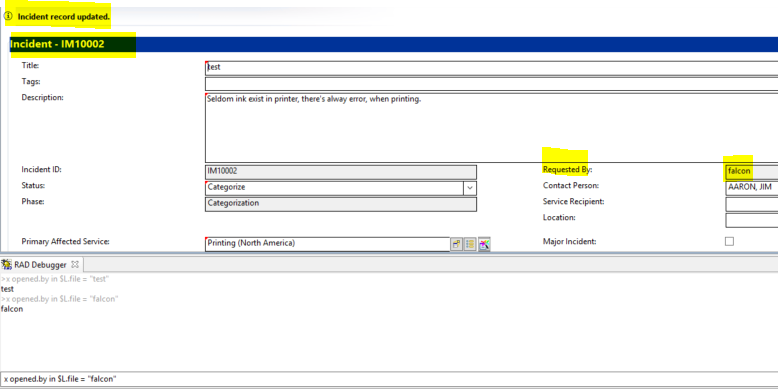Click the RAD Debugger tab icon
This screenshot has width=778, height=389.
(6, 264)
